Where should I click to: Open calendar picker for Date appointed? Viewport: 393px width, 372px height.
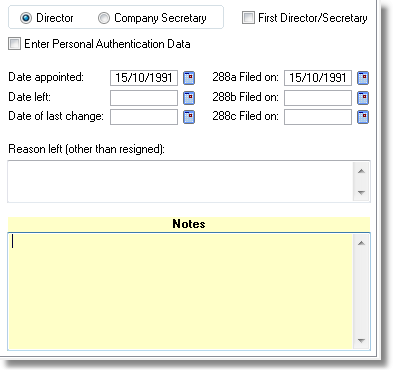pos(189,78)
